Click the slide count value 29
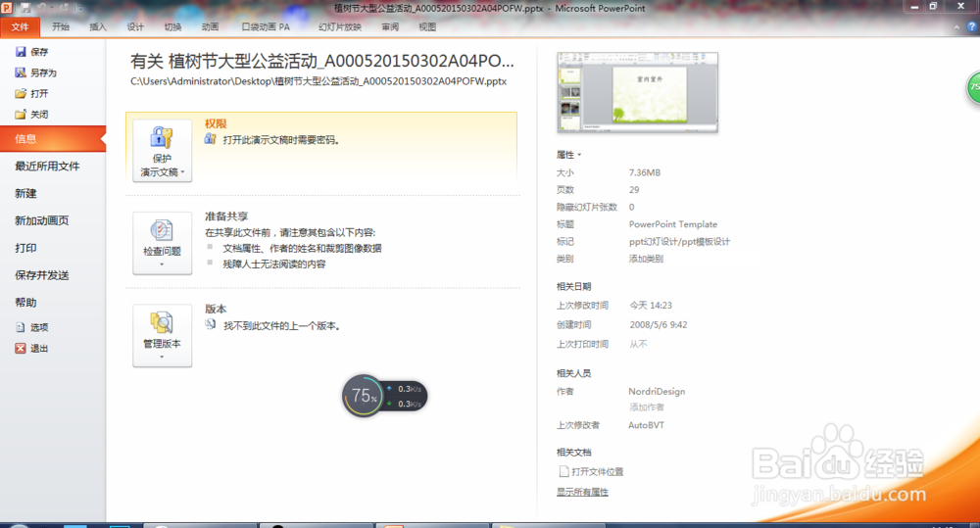 tap(634, 190)
